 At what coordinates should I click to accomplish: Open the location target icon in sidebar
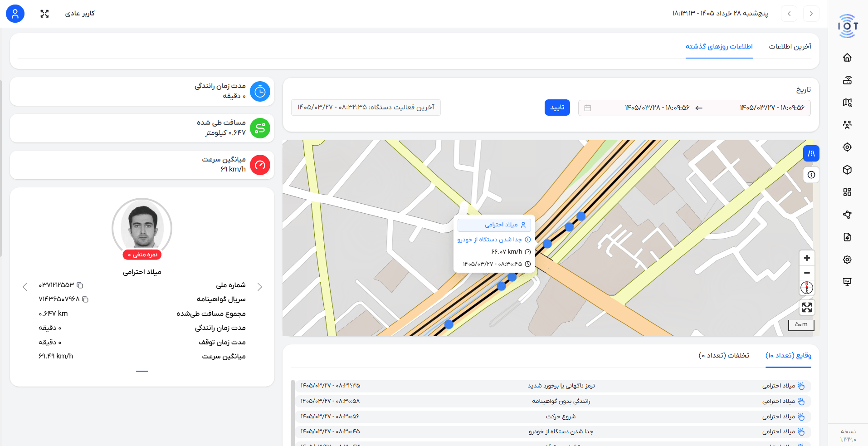point(847,147)
